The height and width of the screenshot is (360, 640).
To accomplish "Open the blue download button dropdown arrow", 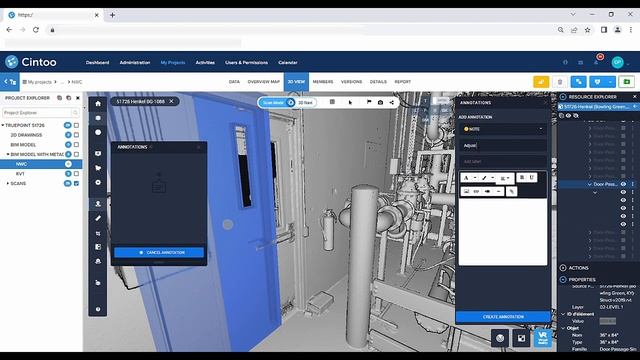I will [610, 82].
